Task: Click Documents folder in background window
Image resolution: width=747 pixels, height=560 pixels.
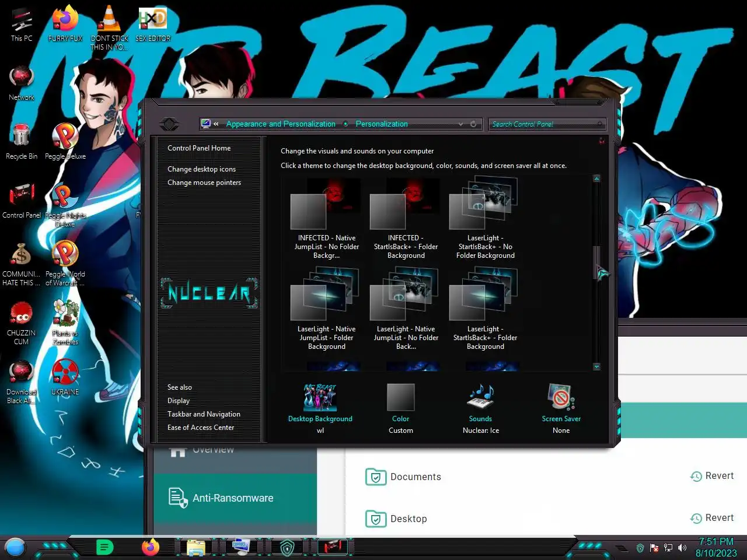Action: [403, 477]
